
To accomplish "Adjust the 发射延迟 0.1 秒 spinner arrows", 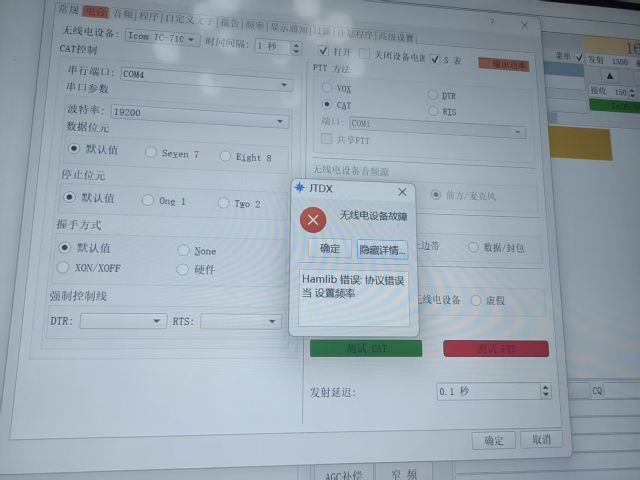I will pyautogui.click(x=545, y=391).
